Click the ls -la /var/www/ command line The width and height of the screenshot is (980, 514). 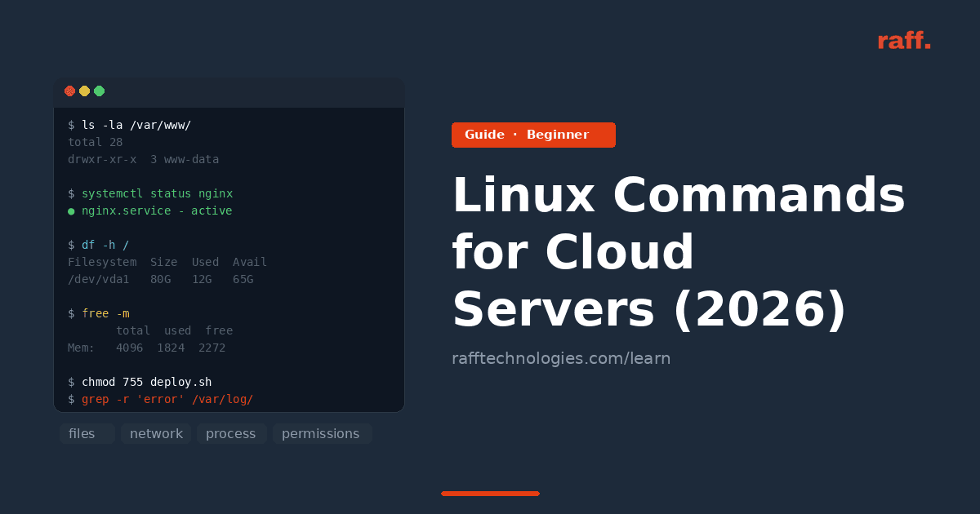130,125
